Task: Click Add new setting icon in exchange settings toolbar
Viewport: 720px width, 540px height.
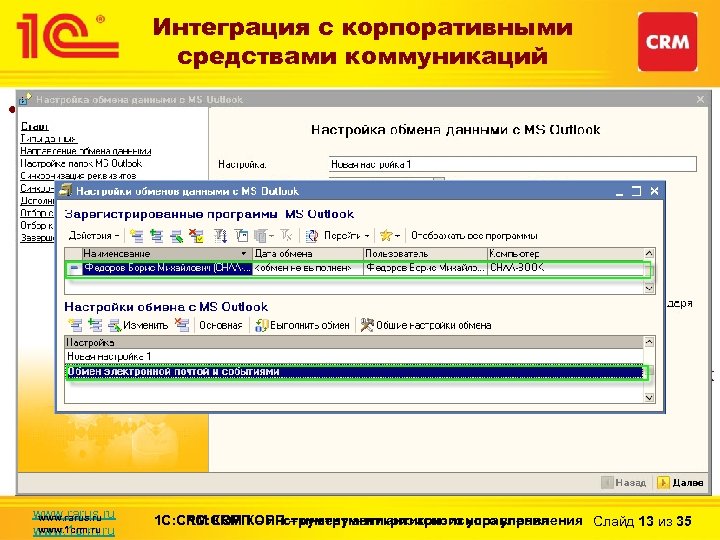Action: click(75, 325)
